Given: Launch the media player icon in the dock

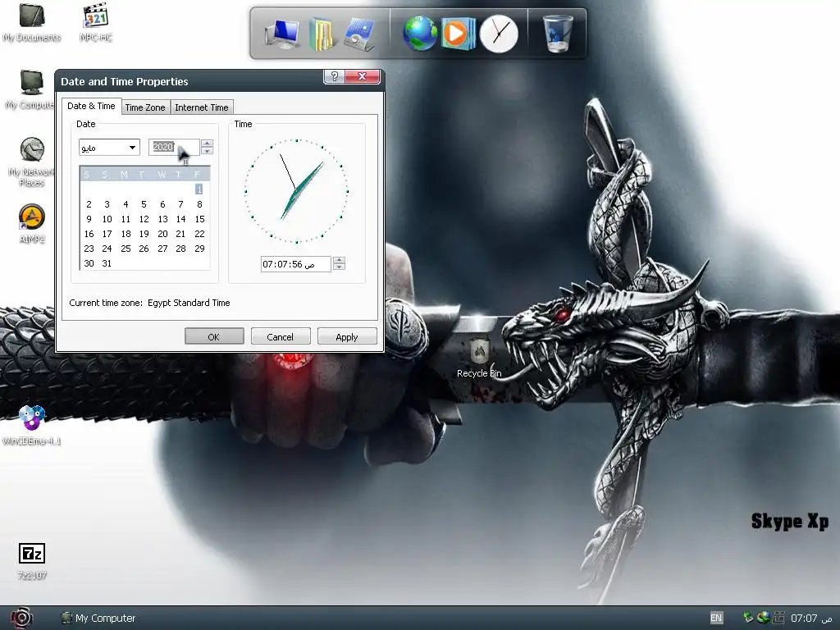Looking at the screenshot, I should [x=458, y=34].
